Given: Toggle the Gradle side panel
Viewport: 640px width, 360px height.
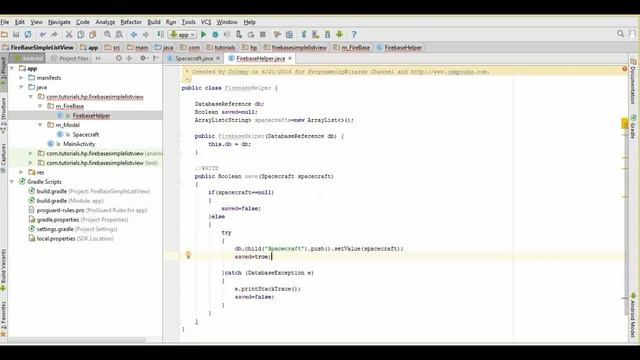Looking at the screenshot, I should (633, 127).
